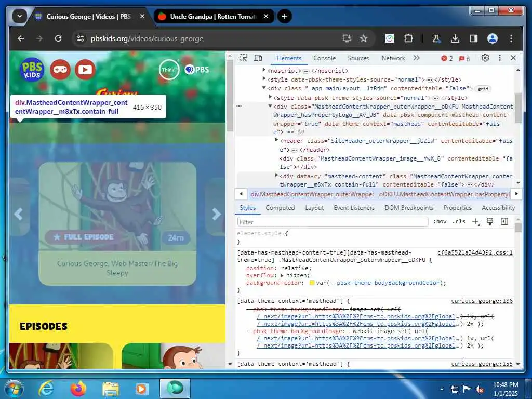Screen dimensions: 532x399
Task: Open PBS Kids Games controller icon
Action: click(x=60, y=70)
